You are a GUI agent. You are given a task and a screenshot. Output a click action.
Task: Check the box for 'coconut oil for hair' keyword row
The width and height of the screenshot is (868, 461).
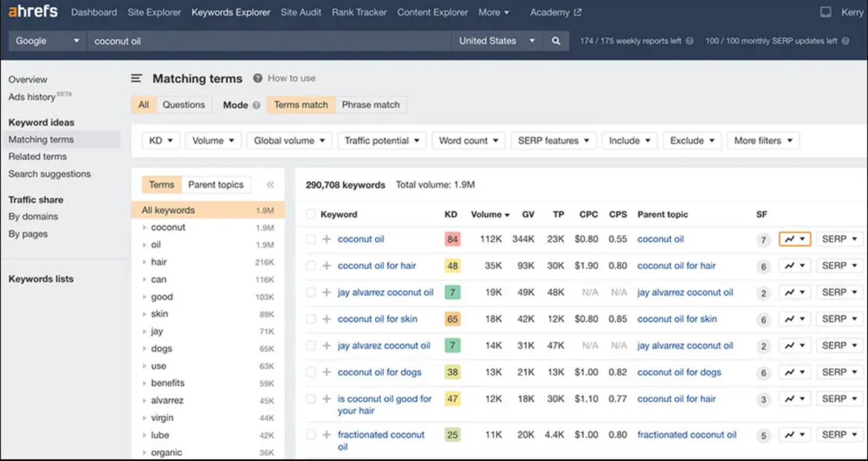(311, 266)
